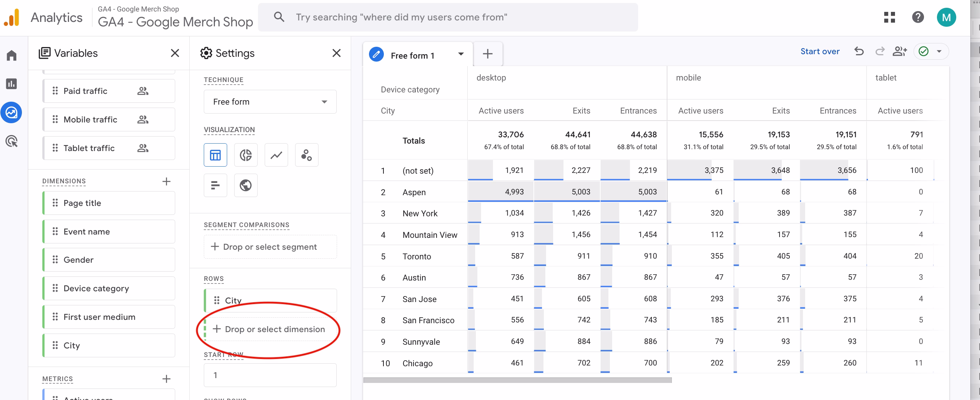Switch to the bar chart visualization

coord(215,186)
